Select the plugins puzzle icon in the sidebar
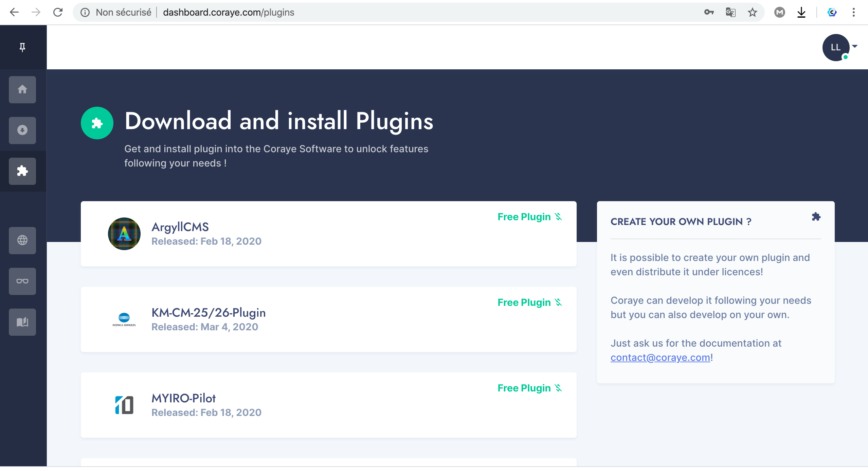This screenshot has width=868, height=471. click(x=22, y=171)
